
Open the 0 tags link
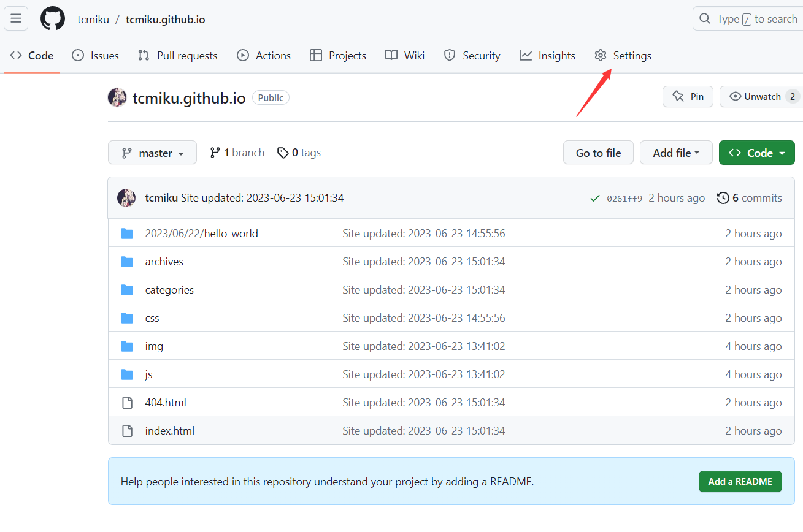click(299, 153)
